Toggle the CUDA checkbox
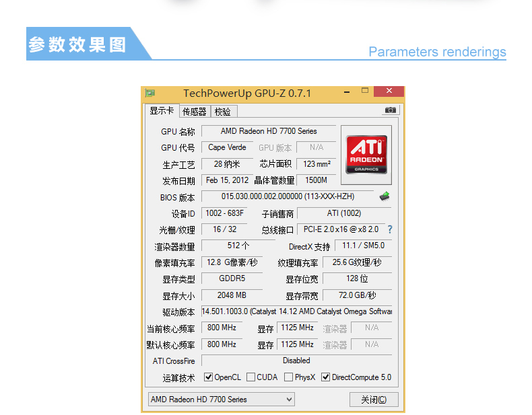This screenshot has width=532, height=415. pyautogui.click(x=251, y=377)
